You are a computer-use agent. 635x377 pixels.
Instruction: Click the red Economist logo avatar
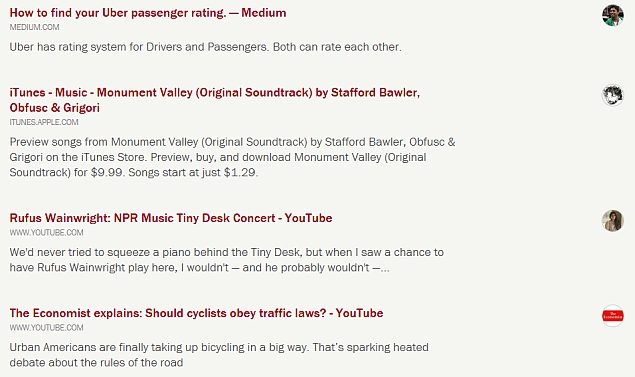coord(613,316)
